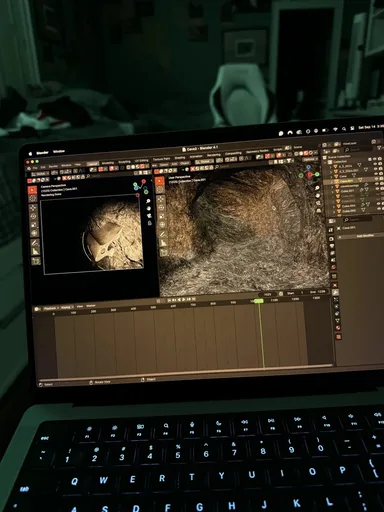The image size is (384, 512).
Task: Hide A_S_0024 with its eye icon
Action: [x=376, y=165]
